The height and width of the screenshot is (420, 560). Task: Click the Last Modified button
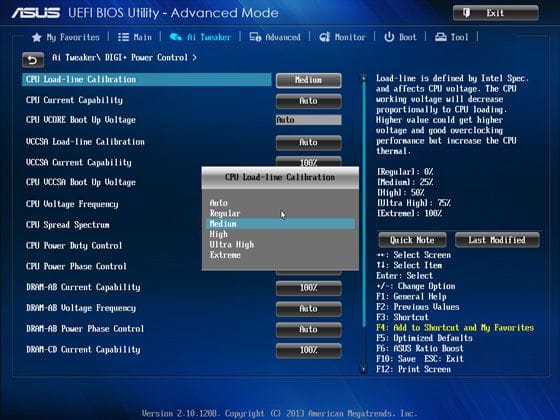(x=497, y=240)
